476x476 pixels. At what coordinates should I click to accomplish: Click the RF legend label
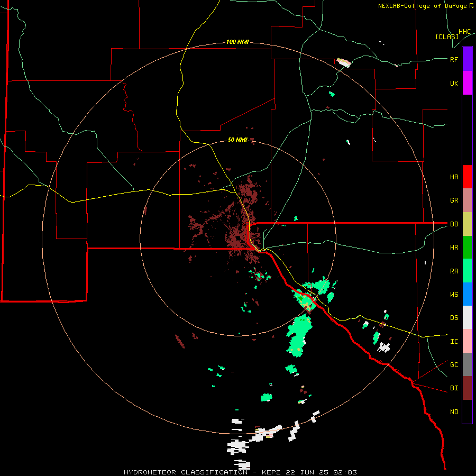pos(454,59)
